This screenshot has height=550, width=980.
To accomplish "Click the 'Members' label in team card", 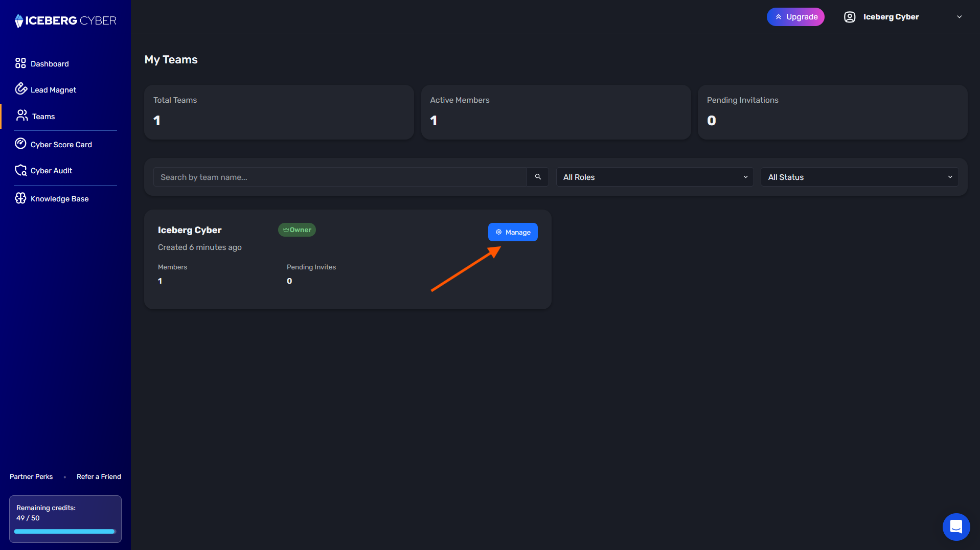I will click(x=172, y=267).
